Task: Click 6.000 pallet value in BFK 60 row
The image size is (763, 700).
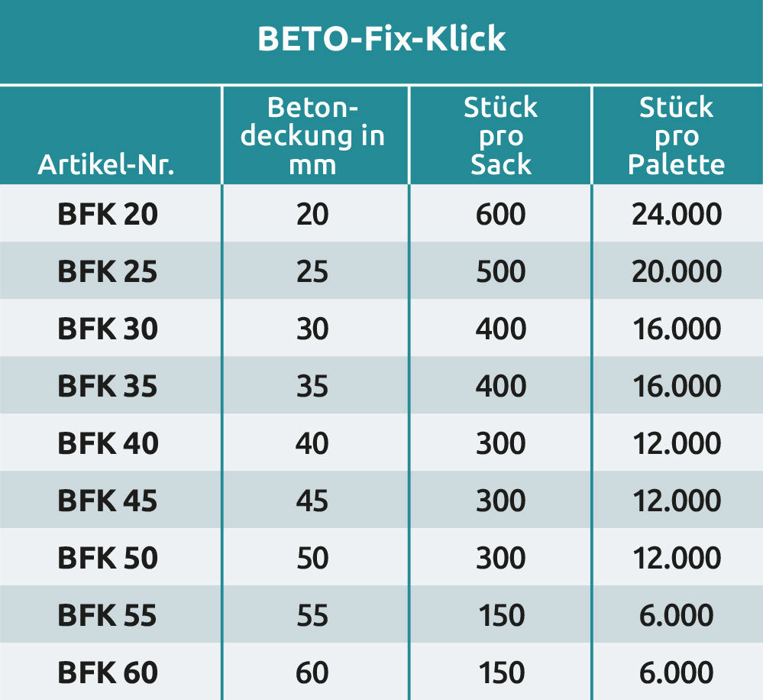Action: (x=676, y=673)
